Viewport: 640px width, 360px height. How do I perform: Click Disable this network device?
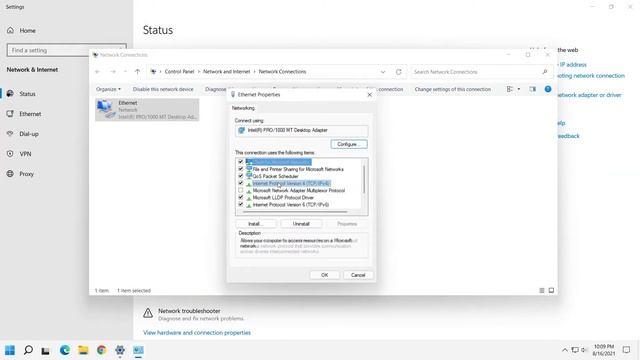pos(163,89)
